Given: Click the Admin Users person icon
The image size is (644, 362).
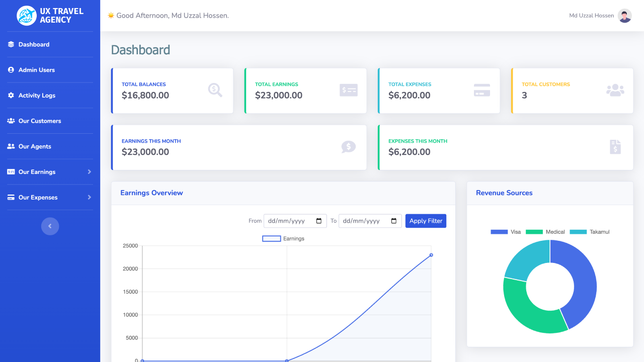Looking at the screenshot, I should coord(10,70).
